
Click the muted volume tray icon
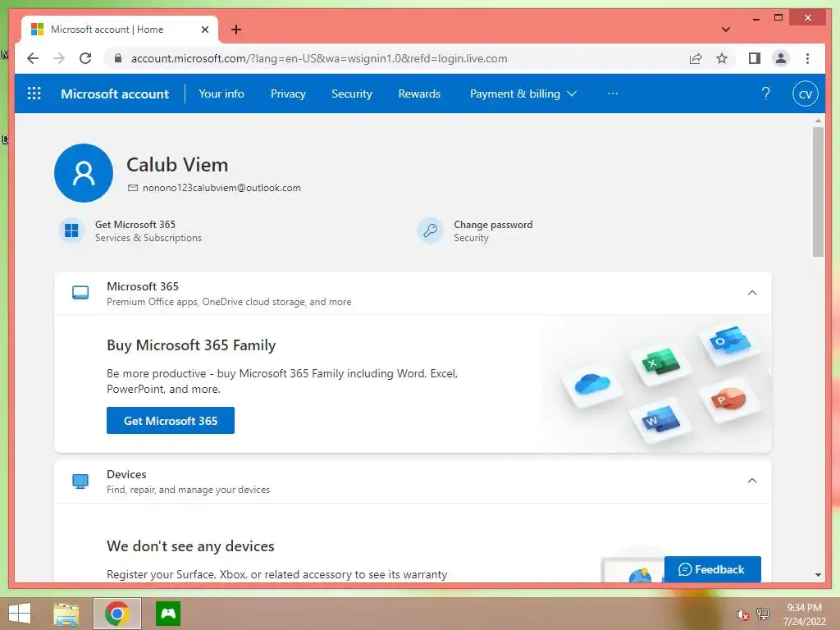pos(742,614)
